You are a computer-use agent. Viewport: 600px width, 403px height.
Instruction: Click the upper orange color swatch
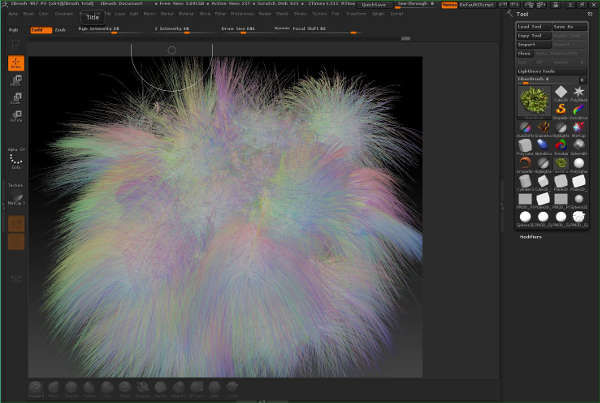(16, 224)
